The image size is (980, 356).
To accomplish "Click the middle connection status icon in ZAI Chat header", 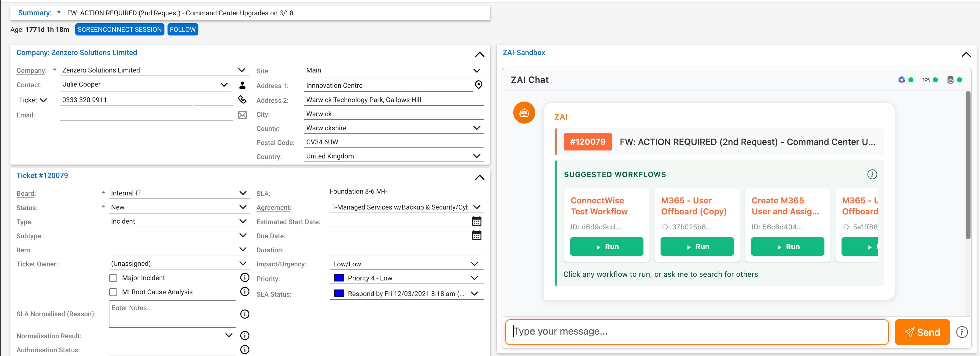I will pyautogui.click(x=926, y=80).
